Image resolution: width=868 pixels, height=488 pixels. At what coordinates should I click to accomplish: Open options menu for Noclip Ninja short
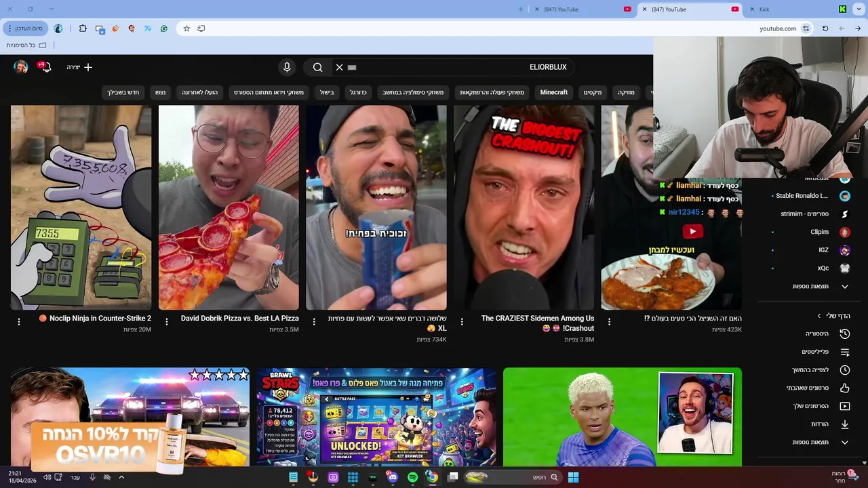pyautogui.click(x=19, y=322)
